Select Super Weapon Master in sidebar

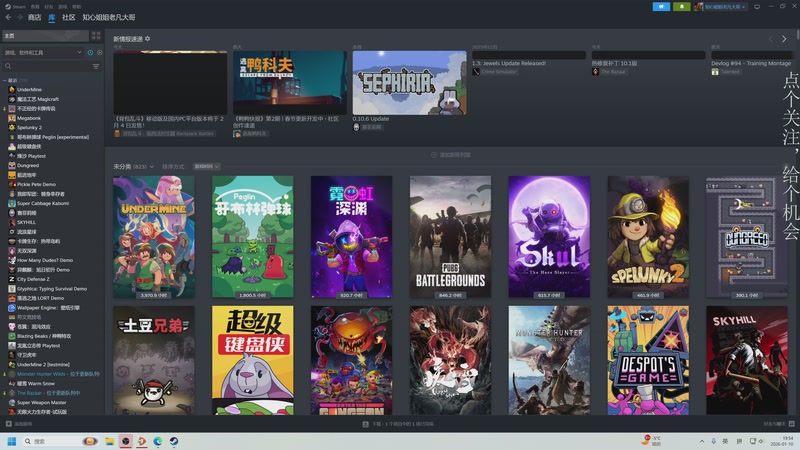click(42, 403)
